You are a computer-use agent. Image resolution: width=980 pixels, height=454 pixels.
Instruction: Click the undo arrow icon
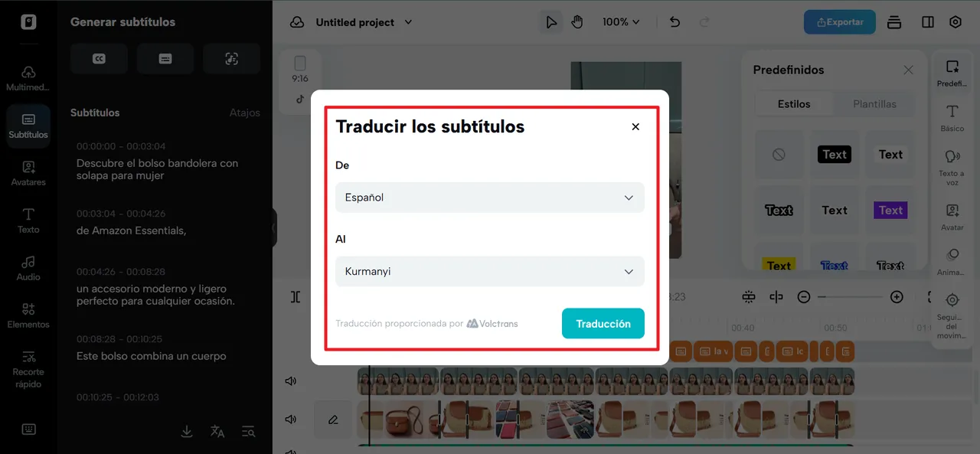[675, 22]
